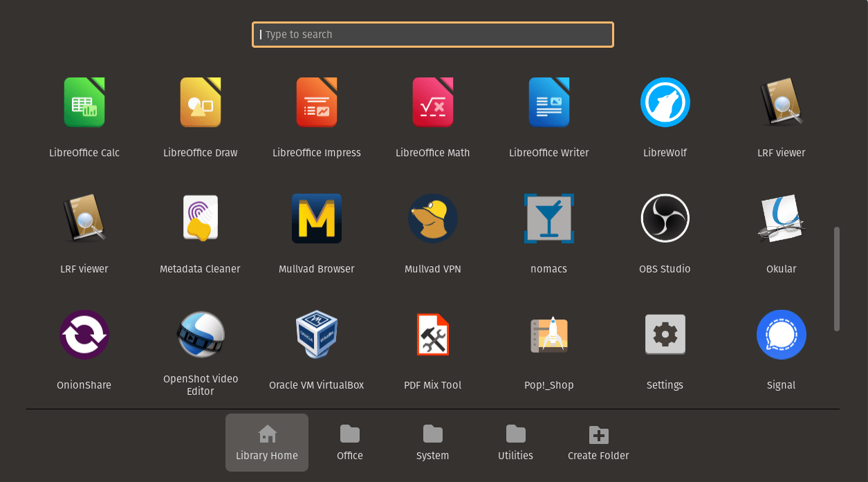Open LRF viewer beside Metadata Cleaner
868x482 pixels.
(84, 219)
